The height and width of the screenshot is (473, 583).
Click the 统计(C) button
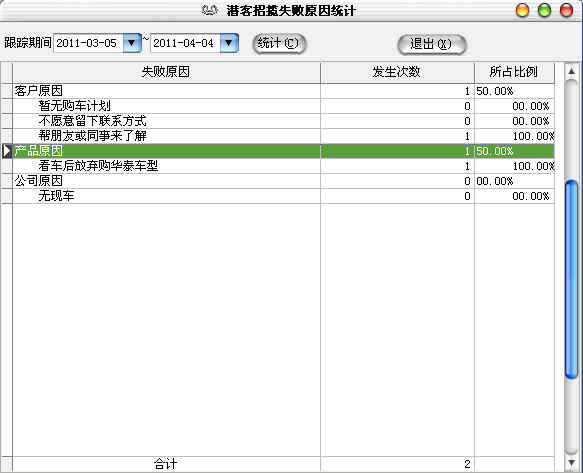(x=279, y=44)
